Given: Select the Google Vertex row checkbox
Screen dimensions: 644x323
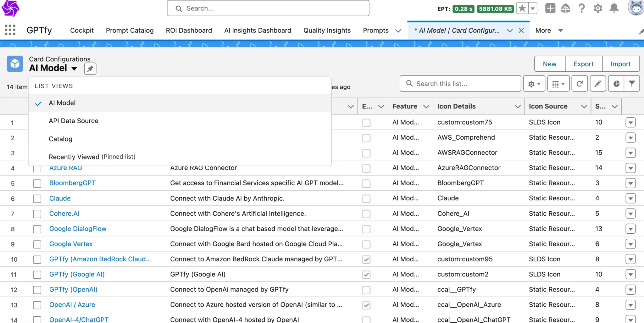Looking at the screenshot, I should coord(37,244).
